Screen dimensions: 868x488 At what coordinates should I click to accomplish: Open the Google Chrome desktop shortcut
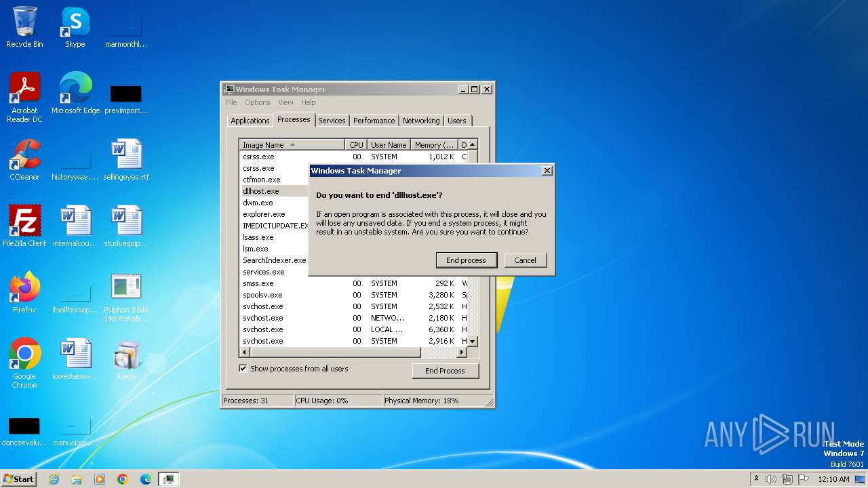pos(24,363)
